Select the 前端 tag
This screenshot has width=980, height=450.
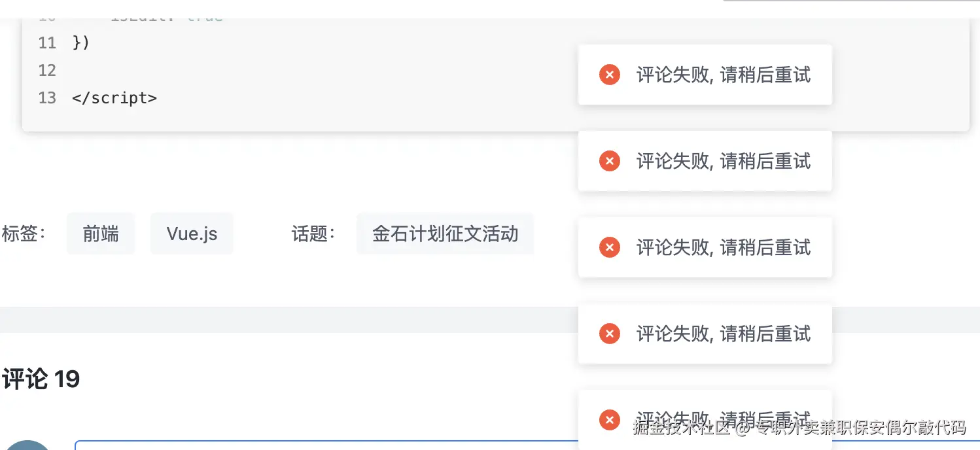coord(100,234)
